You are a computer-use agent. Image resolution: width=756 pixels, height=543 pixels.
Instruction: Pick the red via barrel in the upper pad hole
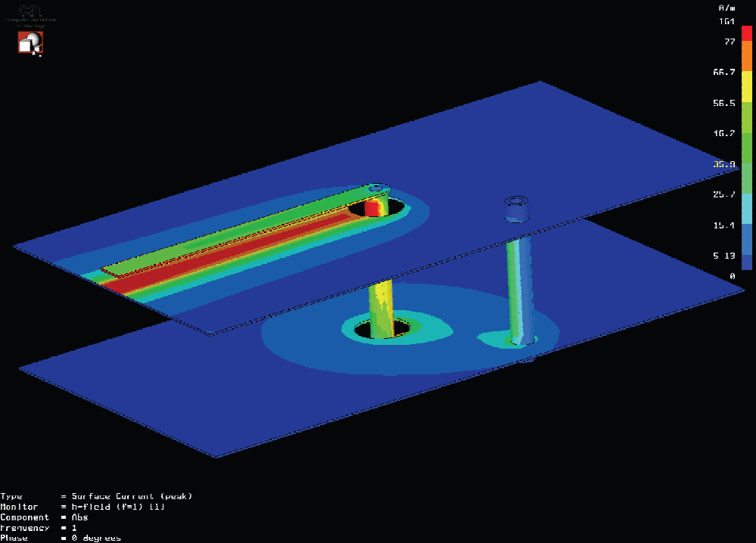pyautogui.click(x=372, y=209)
